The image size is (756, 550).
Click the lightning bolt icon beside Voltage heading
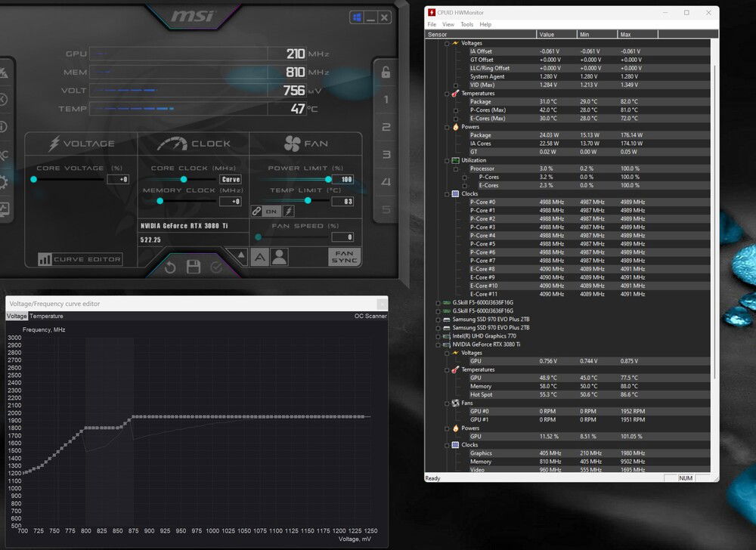[54, 144]
